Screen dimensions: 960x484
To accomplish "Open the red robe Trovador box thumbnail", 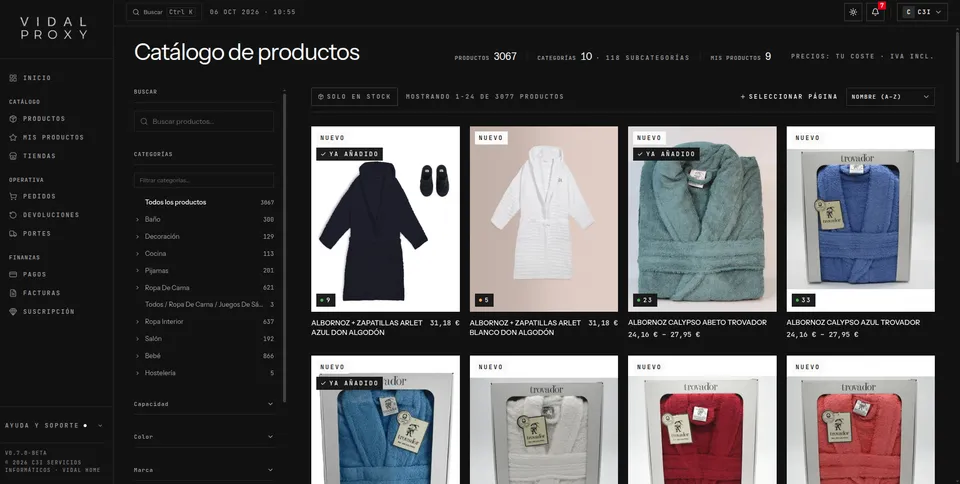I will pyautogui.click(x=702, y=420).
